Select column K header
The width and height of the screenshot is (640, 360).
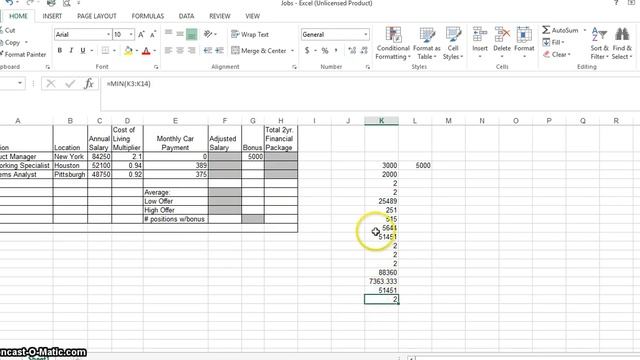(x=381, y=121)
